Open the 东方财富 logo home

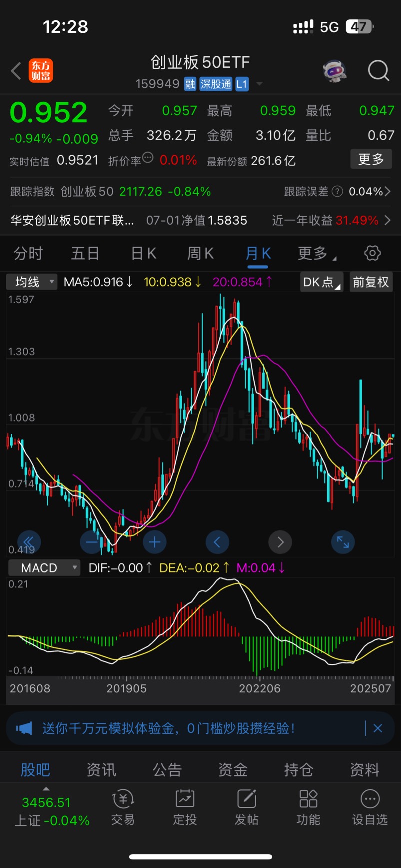pyautogui.click(x=41, y=71)
